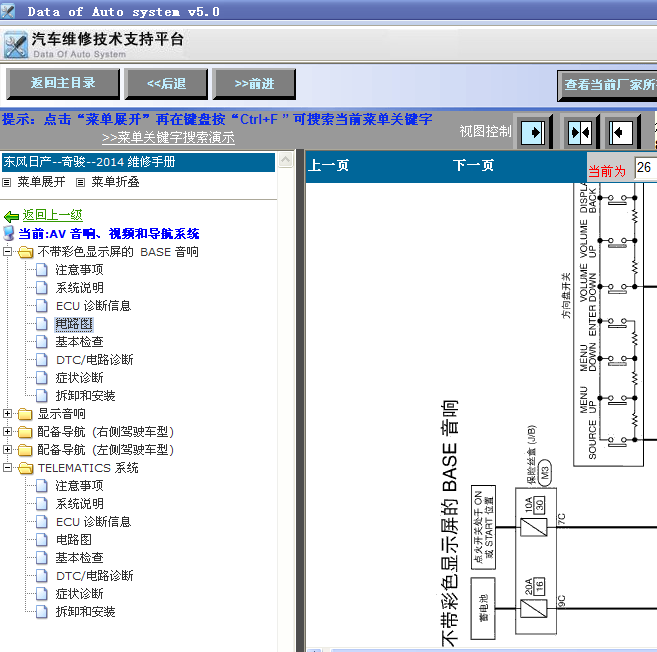Open 注意事项 under BASE 音响
The image size is (657, 652).
79,270
